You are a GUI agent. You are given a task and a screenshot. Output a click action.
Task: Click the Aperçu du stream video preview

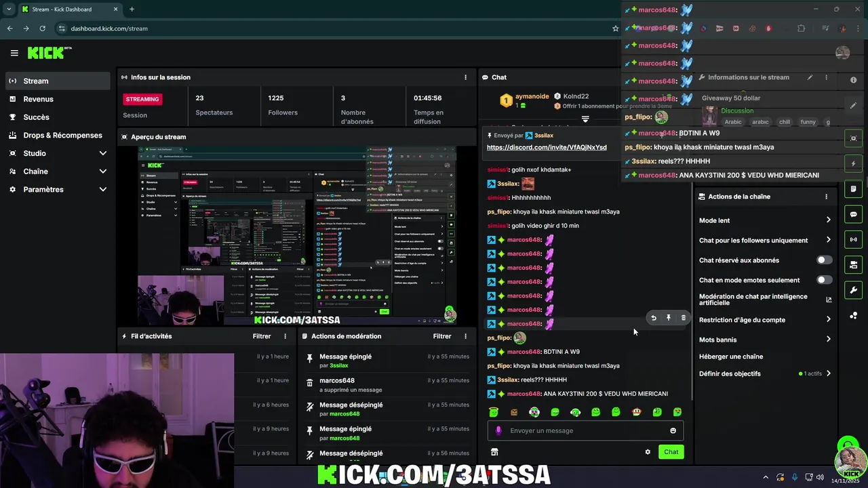(x=297, y=236)
